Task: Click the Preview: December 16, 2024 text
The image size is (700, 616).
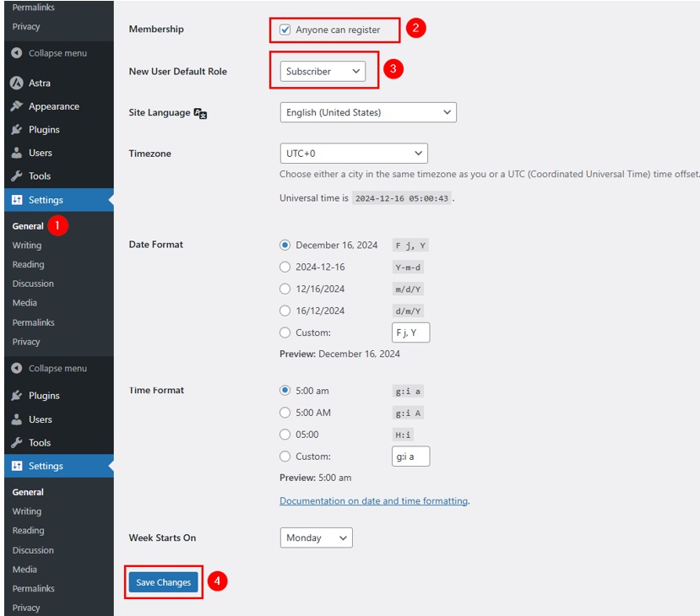Action: pos(339,354)
